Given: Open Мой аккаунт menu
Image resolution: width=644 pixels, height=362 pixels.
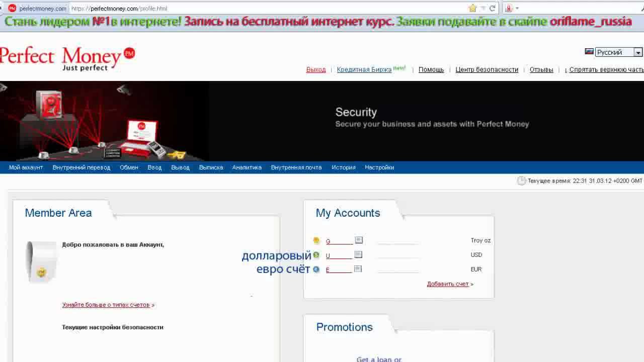Looking at the screenshot, I should coord(26,167).
